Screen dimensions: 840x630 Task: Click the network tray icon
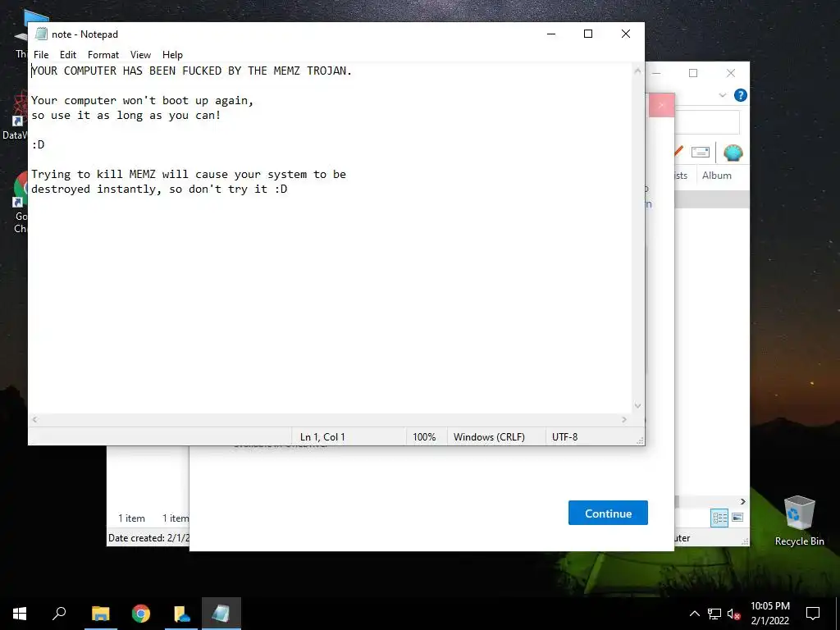coord(714,614)
